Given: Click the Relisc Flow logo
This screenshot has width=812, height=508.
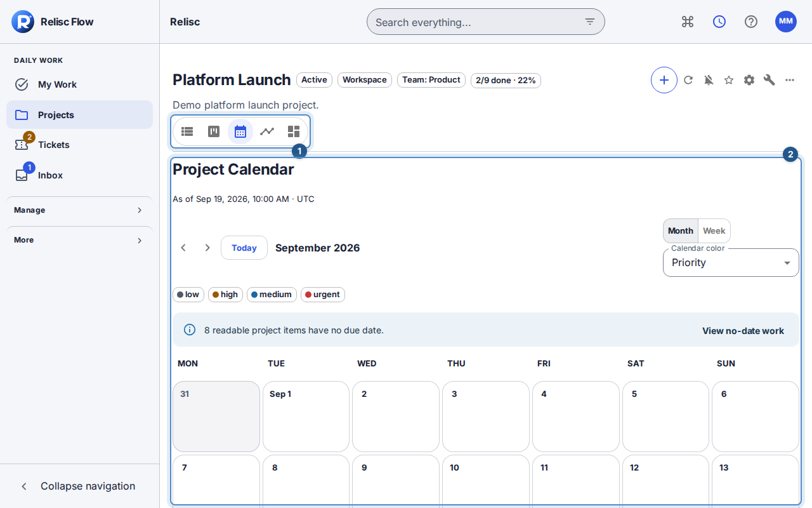Looking at the screenshot, I should point(23,22).
